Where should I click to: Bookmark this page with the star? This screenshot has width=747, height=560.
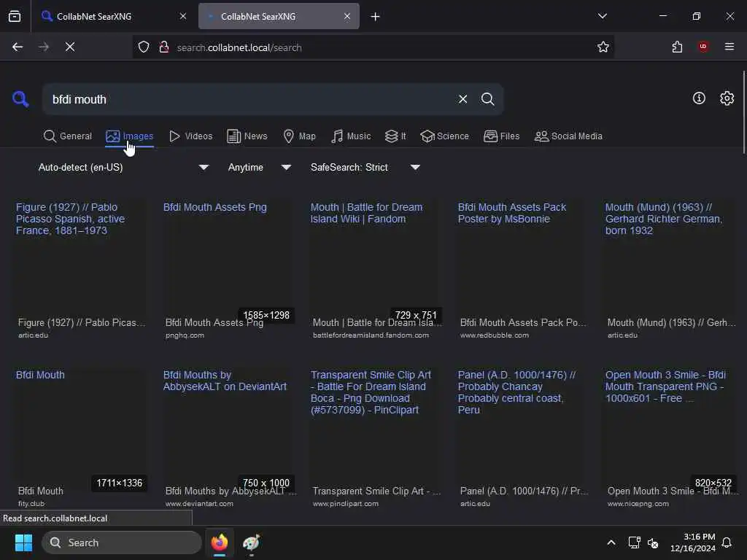603,47
